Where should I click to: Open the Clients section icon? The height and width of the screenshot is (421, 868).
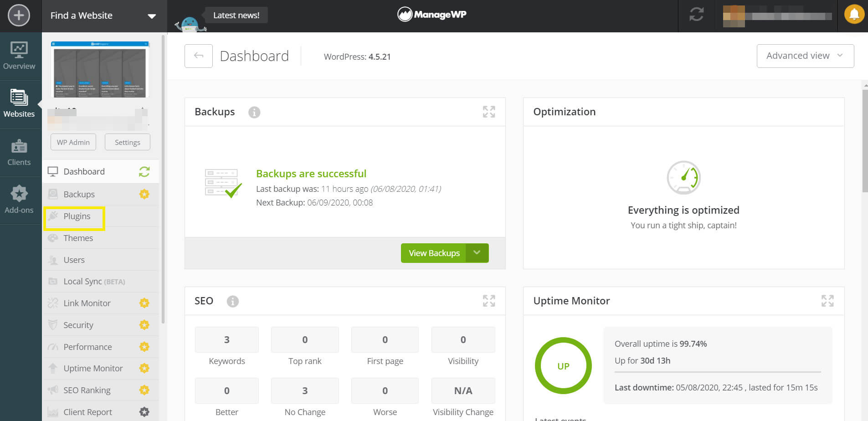click(x=19, y=153)
